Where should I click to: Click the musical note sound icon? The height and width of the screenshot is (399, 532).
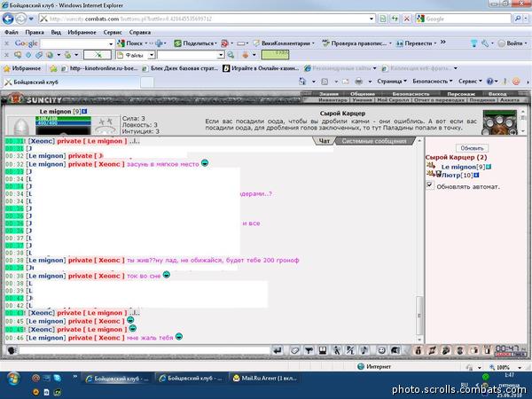[x=364, y=350]
